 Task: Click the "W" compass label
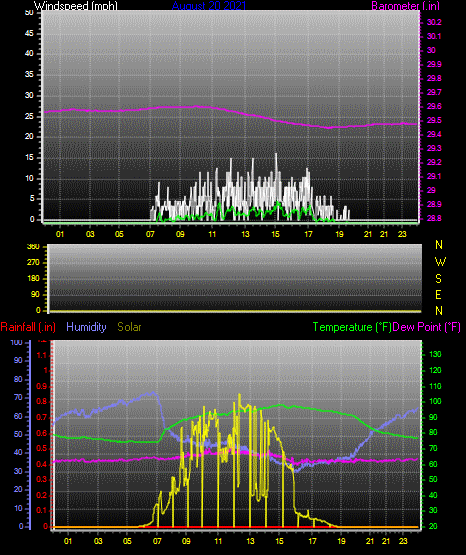(440, 262)
